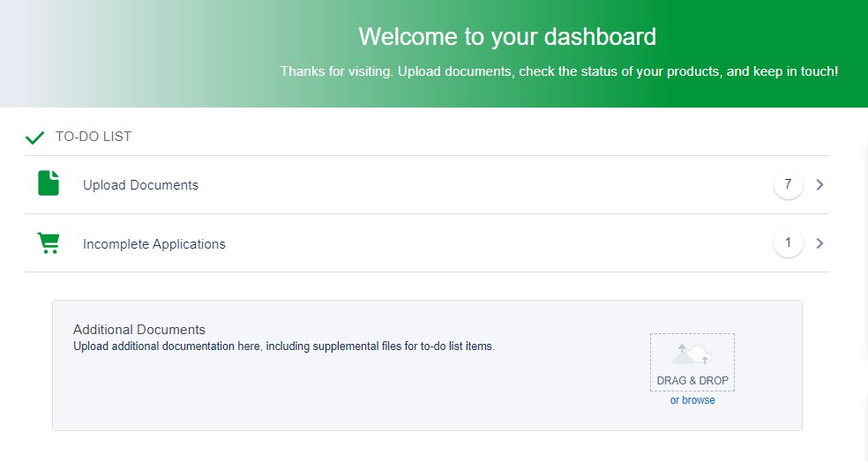Screen dimensions: 868x462
Task: Click the TO-DO LIST heading
Action: coord(94,137)
